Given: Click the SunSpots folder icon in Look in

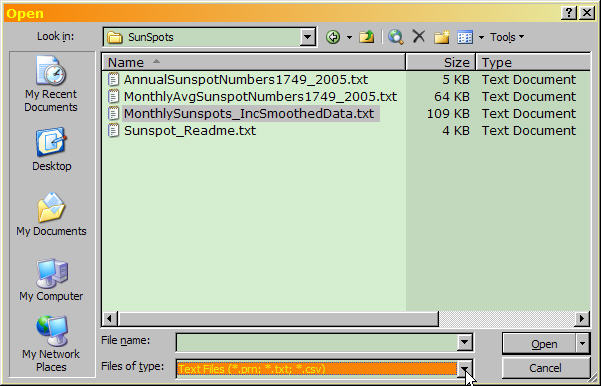Looking at the screenshot, I should point(114,37).
